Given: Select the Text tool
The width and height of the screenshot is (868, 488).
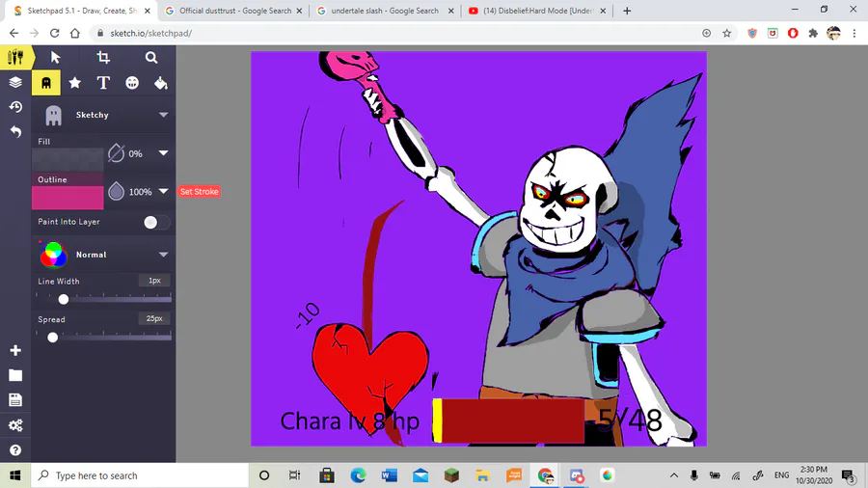Looking at the screenshot, I should (103, 83).
